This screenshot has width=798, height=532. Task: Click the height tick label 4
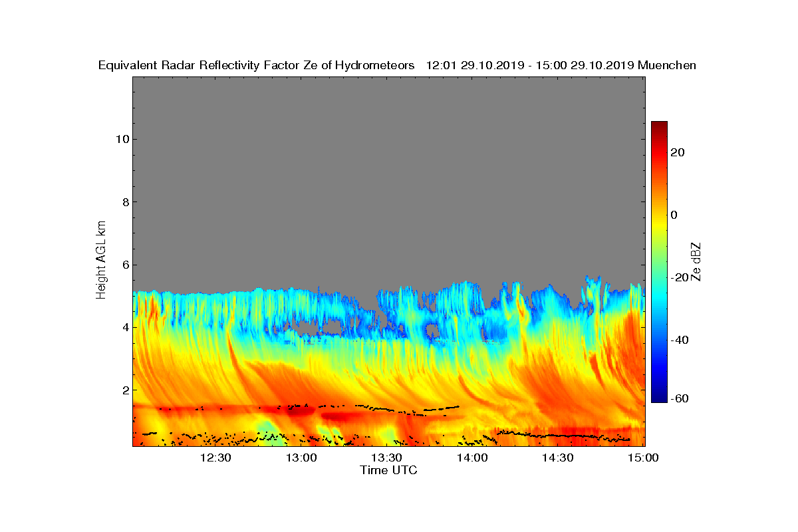pos(124,327)
